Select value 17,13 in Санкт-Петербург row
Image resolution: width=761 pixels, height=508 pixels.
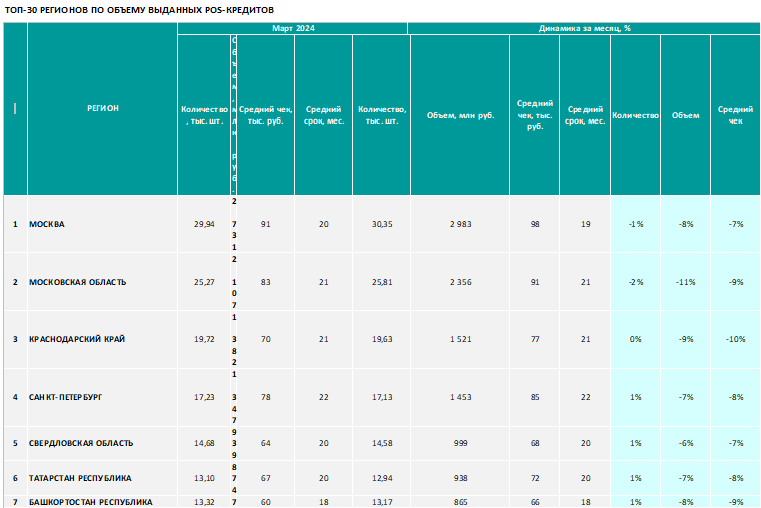click(382, 397)
